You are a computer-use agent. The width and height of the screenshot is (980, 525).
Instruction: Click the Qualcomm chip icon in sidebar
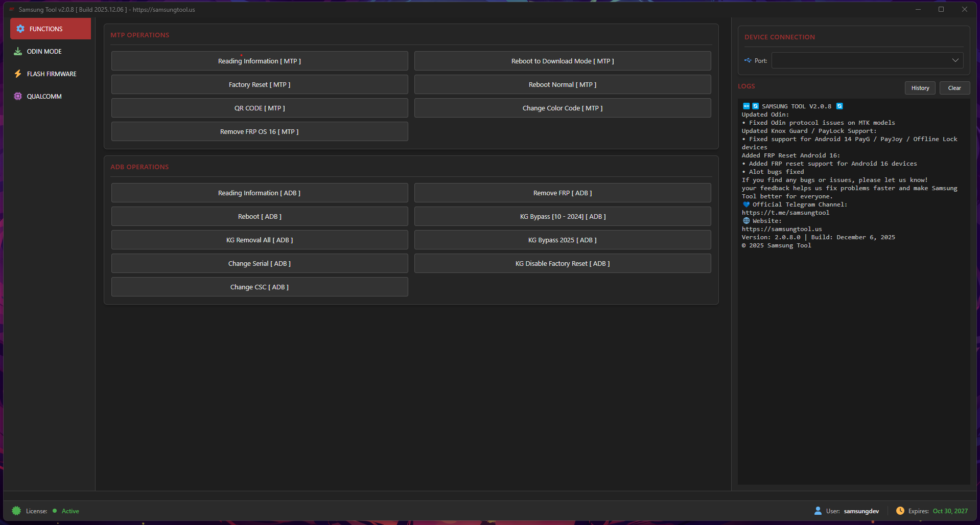tap(17, 96)
